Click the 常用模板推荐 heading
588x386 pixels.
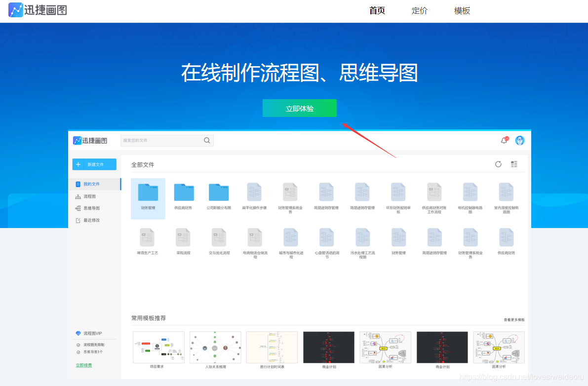pos(149,318)
